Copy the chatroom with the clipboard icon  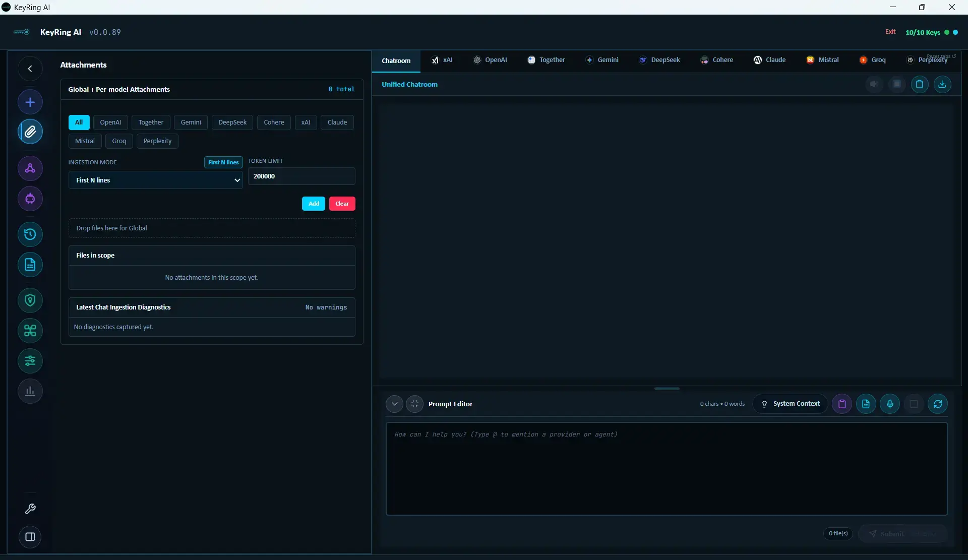click(x=920, y=84)
